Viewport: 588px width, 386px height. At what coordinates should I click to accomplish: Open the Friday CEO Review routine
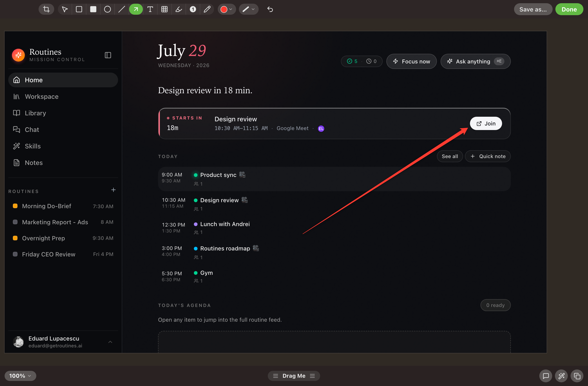click(63, 254)
